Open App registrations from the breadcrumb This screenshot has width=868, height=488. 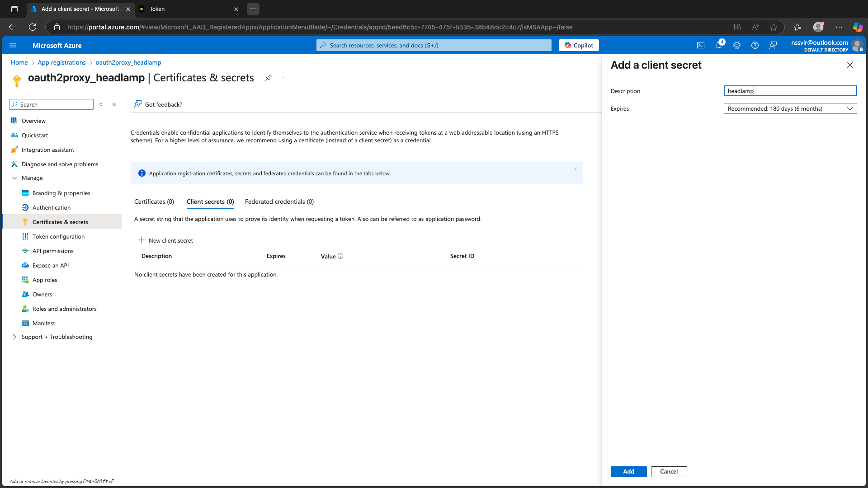pos(61,62)
